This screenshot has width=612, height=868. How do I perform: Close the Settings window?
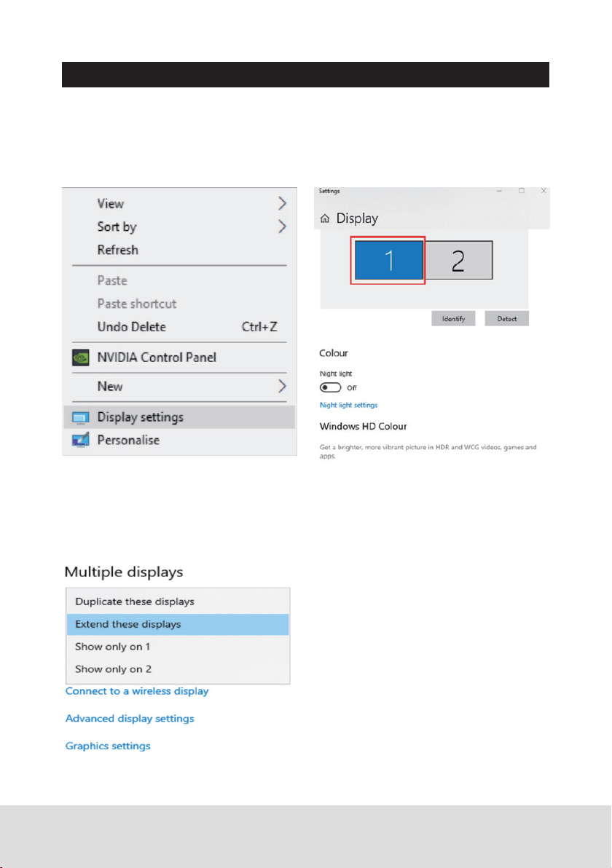coord(544,191)
